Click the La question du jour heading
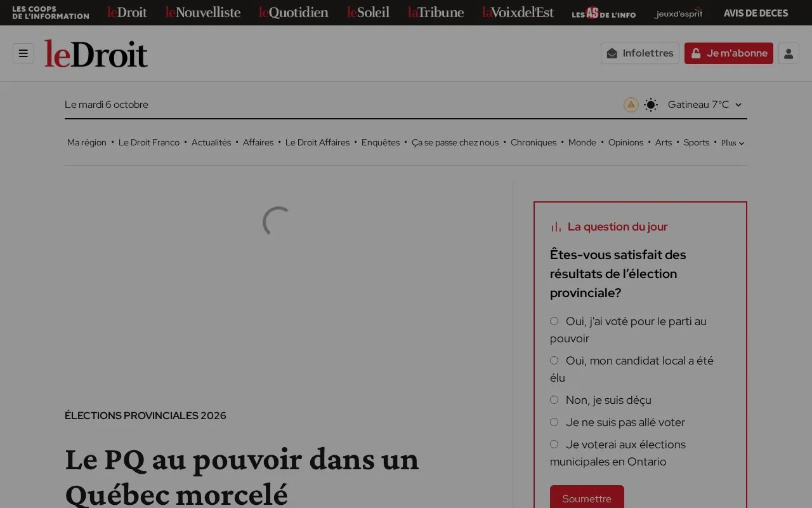The width and height of the screenshot is (812, 508). [x=617, y=227]
